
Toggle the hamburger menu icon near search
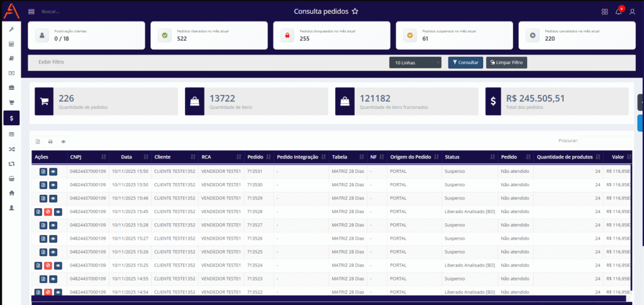tap(31, 11)
